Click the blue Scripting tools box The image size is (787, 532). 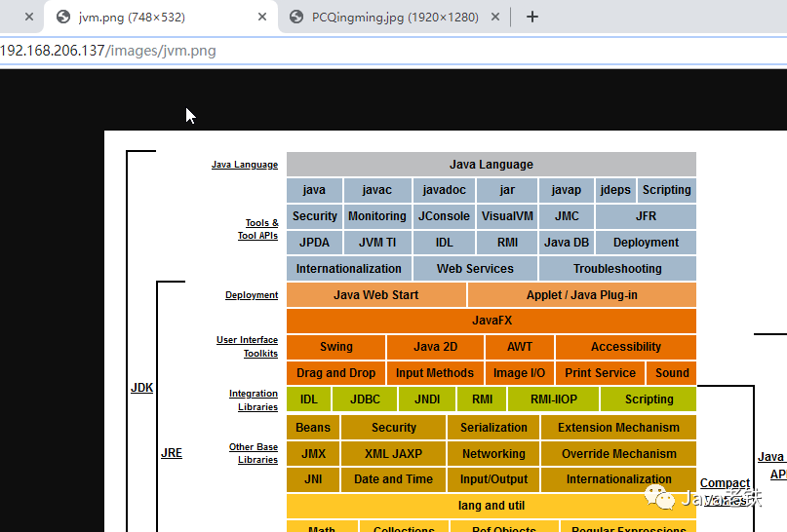coord(666,190)
